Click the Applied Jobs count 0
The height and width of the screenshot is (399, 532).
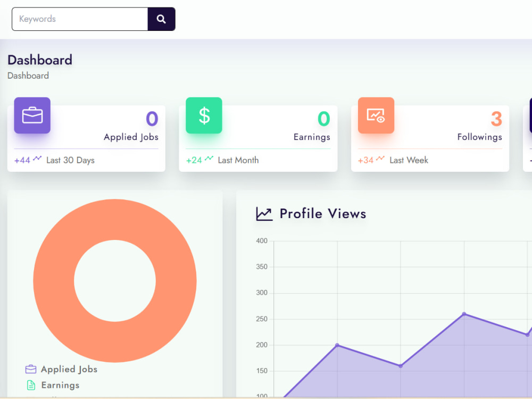(152, 119)
